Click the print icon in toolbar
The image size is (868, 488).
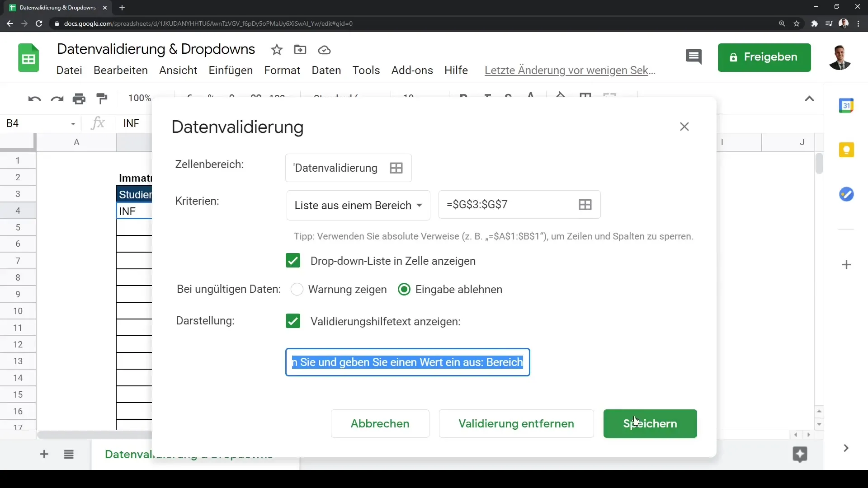tap(79, 99)
